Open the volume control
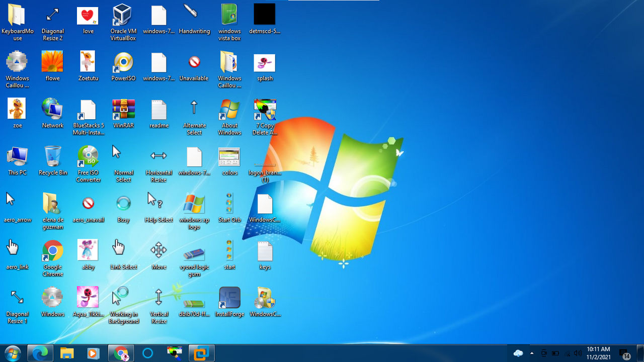Viewport: 644px width, 362px height. [578, 353]
